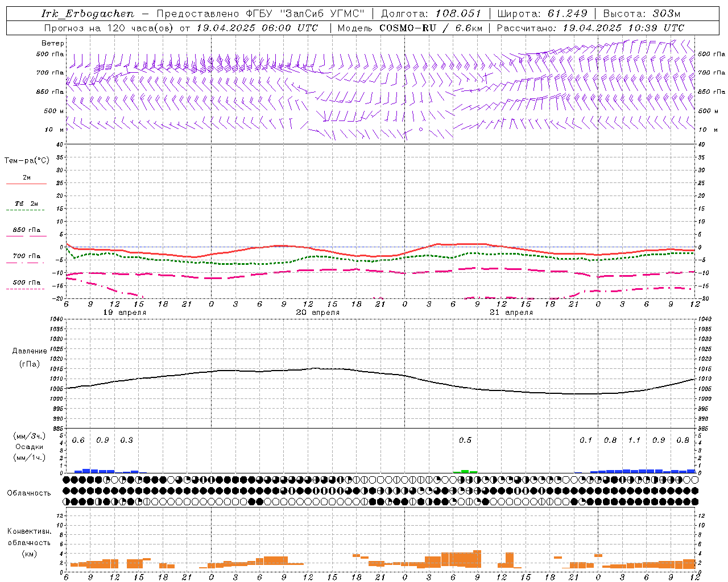Click the "Td 2м" dew point legend entry
728x582 pixels.
26,203
